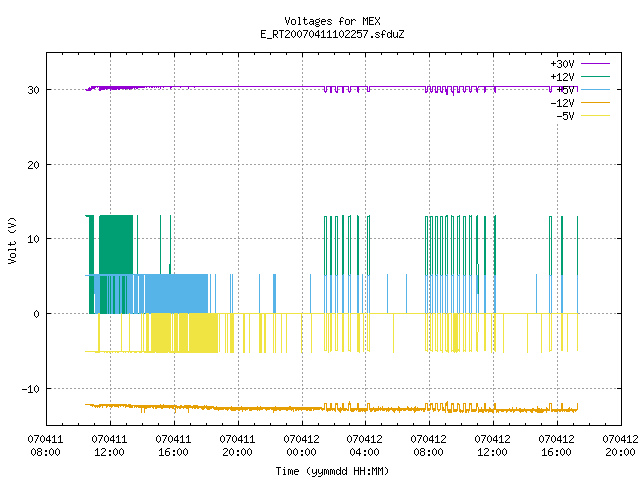Click the solid green +12V block near 12:00
640x480 pixels.
point(116,245)
